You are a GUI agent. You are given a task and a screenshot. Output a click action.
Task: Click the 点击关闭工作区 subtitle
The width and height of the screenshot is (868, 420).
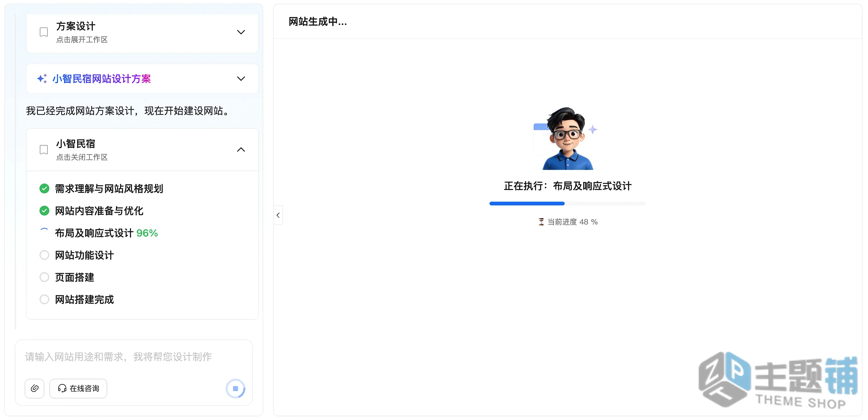pos(82,157)
